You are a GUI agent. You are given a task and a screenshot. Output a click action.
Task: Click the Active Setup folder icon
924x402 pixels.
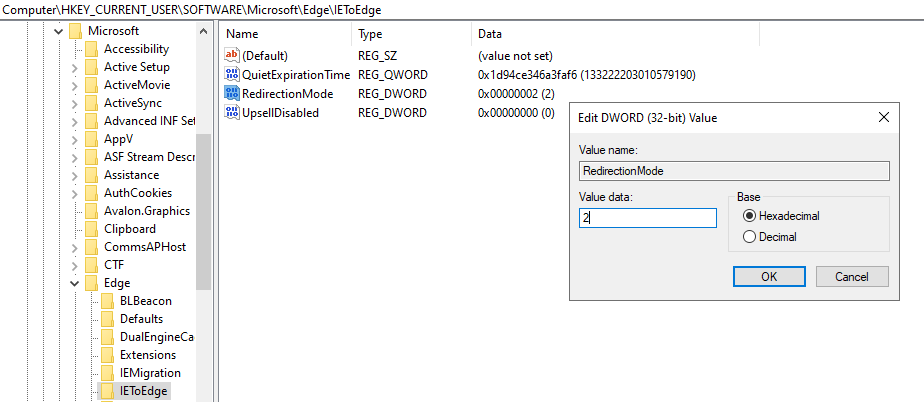tap(91, 67)
